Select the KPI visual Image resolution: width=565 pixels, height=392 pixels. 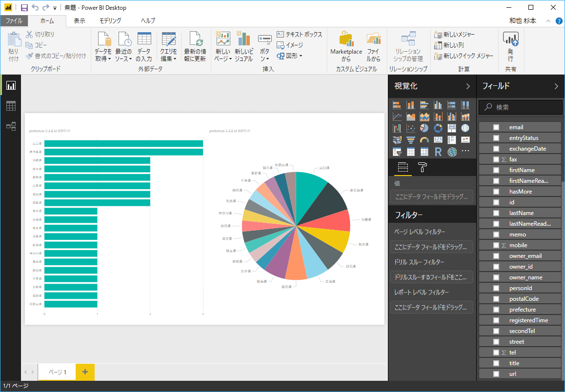click(x=465, y=139)
